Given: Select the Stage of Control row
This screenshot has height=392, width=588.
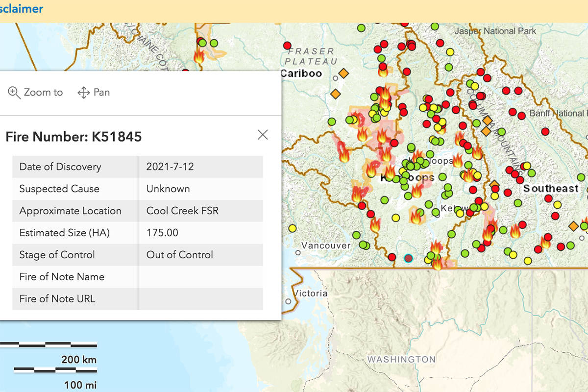Looking at the screenshot, I should [x=137, y=255].
